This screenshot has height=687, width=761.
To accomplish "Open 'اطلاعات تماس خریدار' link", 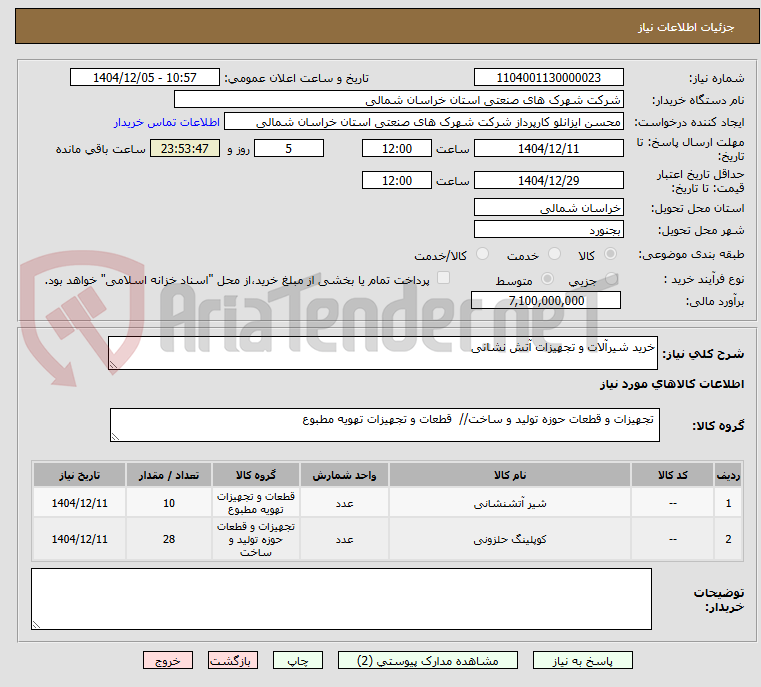I will tap(166, 122).
